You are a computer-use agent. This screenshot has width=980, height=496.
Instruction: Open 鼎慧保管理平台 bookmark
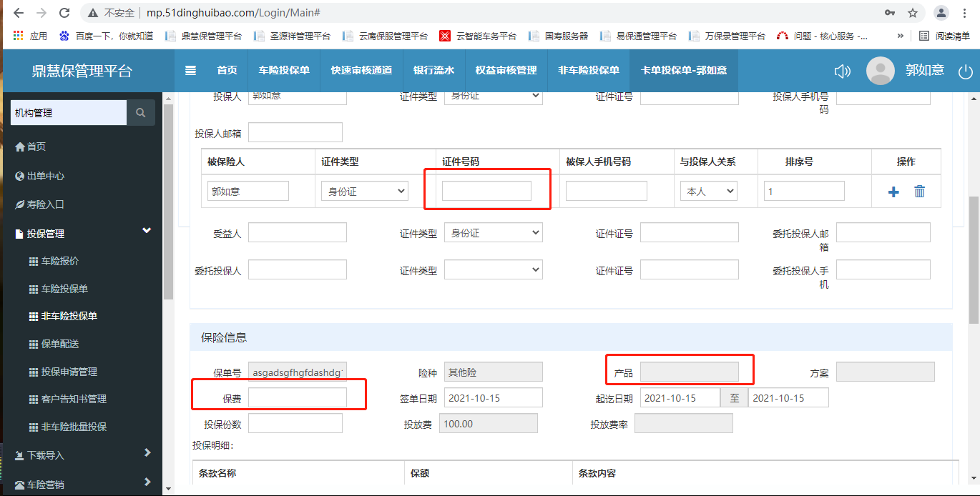pyautogui.click(x=204, y=36)
